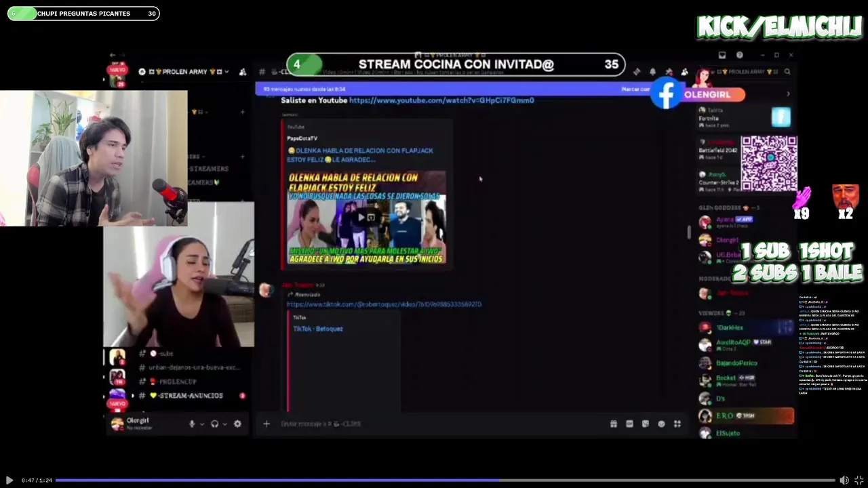
Task: Open member AwelitoAQP's profile
Action: (745, 345)
